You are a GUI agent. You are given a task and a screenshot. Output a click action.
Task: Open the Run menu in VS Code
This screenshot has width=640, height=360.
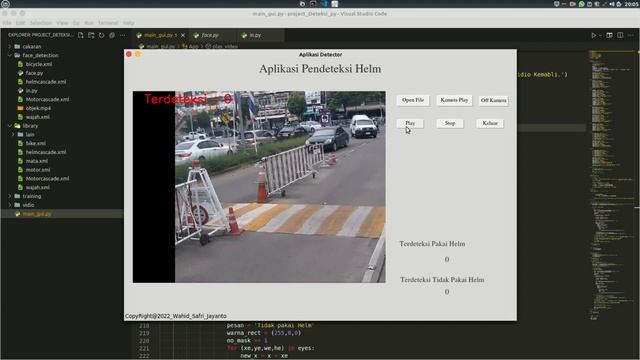[89, 23]
